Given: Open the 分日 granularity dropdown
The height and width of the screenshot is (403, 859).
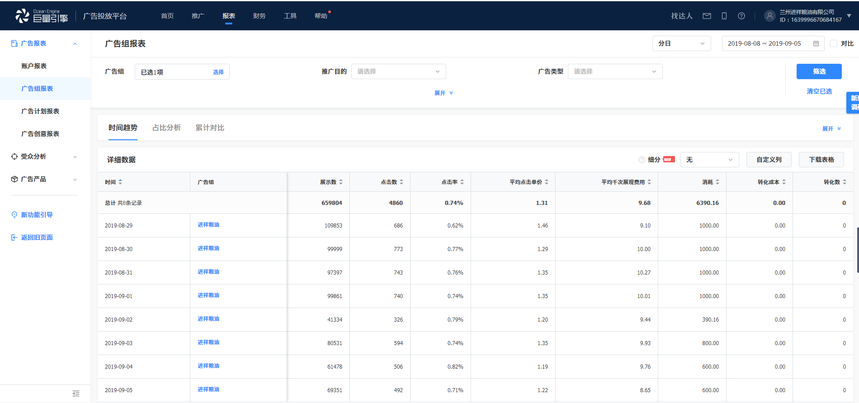Looking at the screenshot, I should pos(682,44).
